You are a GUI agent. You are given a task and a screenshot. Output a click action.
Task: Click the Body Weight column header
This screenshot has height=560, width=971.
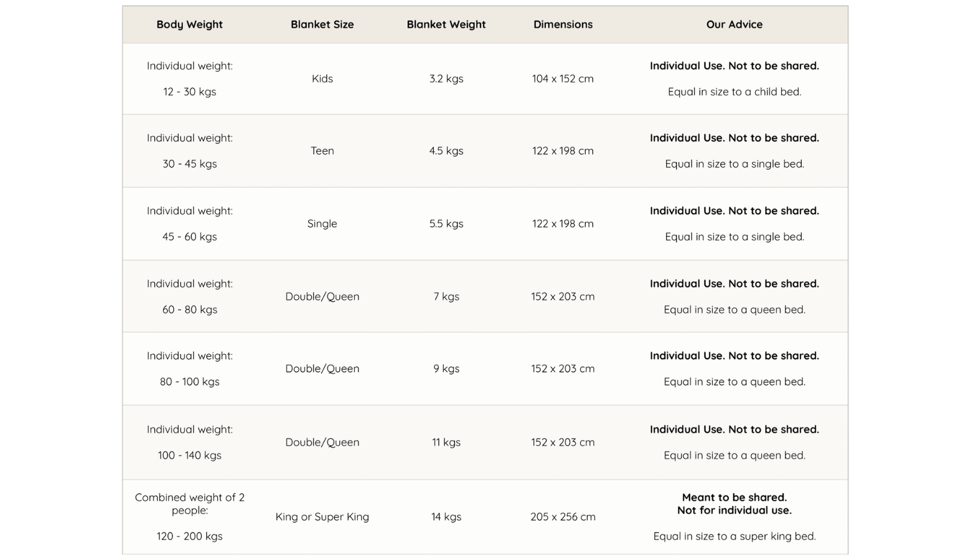coord(189,24)
